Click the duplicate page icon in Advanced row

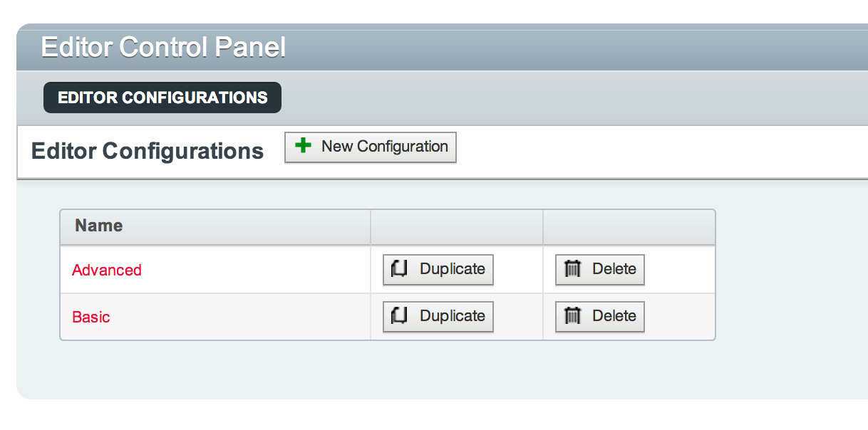(x=400, y=269)
